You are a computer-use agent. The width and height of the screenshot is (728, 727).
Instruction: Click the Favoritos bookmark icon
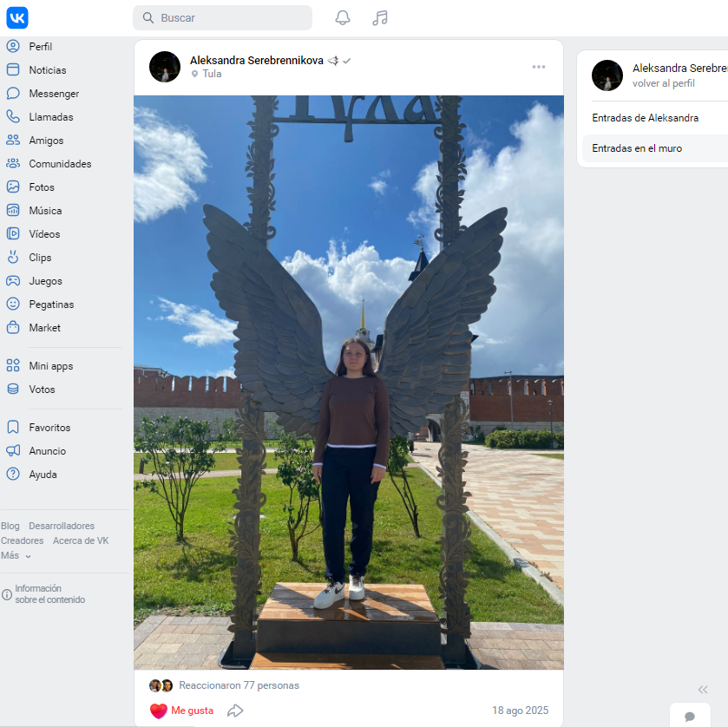(13, 427)
